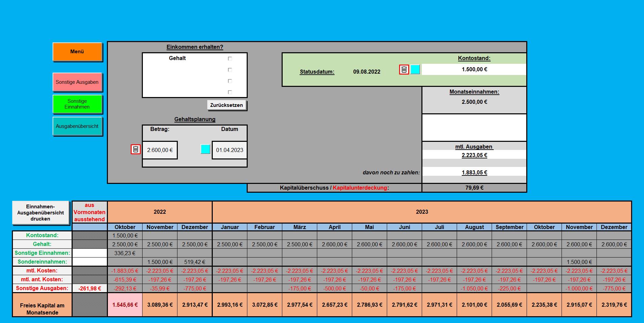The width and height of the screenshot is (644, 323).
Task: Select the Kontostand field showing 1.500,00 €
Action: pyautogui.click(x=474, y=70)
